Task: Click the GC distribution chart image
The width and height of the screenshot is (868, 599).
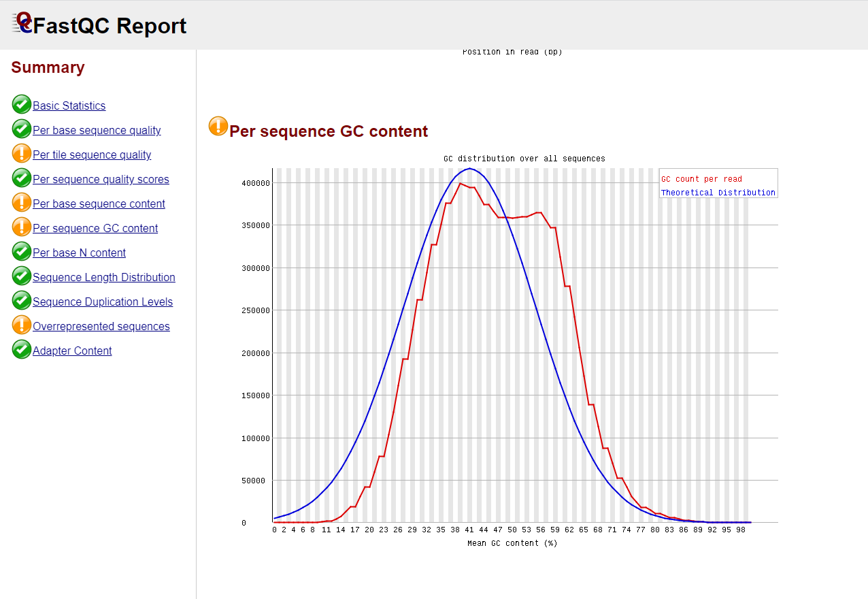Action: coord(509,352)
